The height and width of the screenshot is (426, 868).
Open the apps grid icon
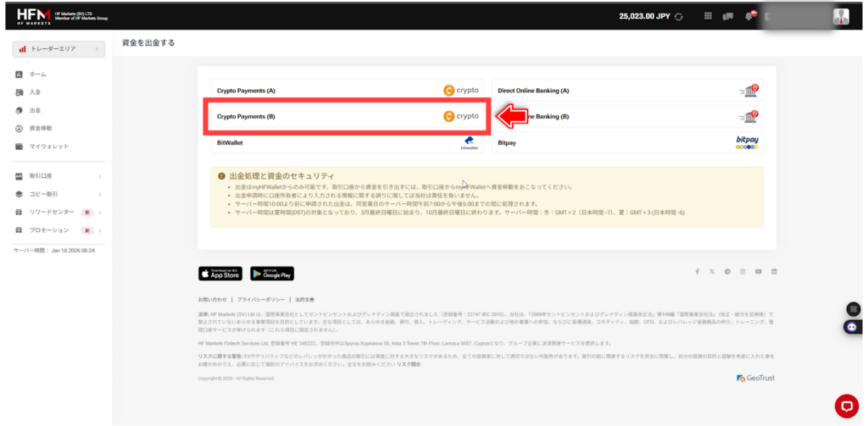click(708, 16)
